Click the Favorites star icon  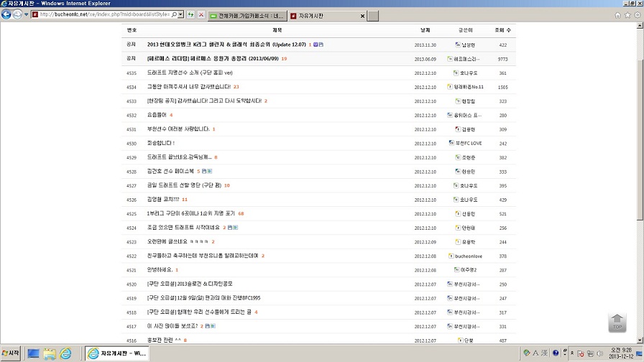coord(627,15)
